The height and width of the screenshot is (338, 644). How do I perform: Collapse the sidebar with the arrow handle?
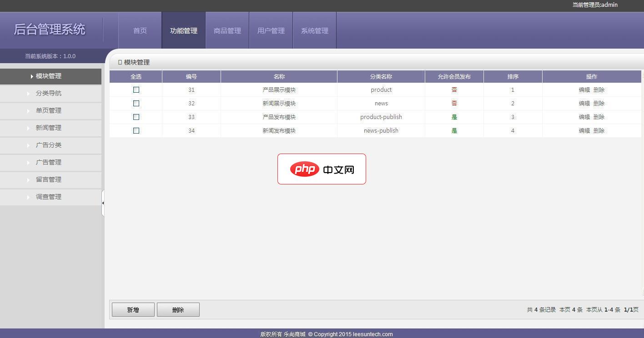click(x=103, y=203)
